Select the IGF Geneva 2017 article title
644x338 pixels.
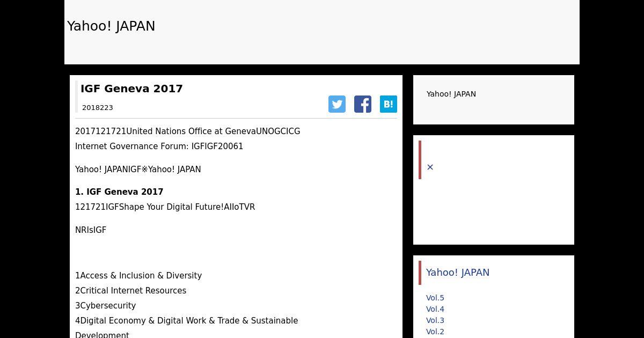[131, 89]
